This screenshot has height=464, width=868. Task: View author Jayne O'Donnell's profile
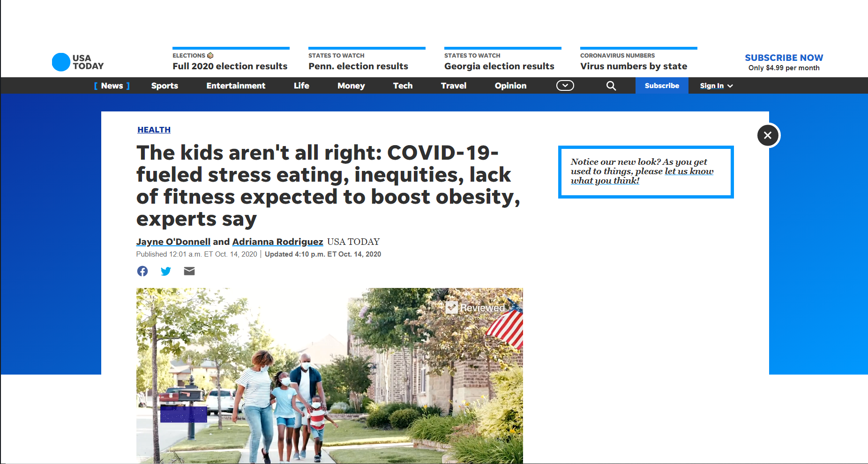click(x=173, y=242)
